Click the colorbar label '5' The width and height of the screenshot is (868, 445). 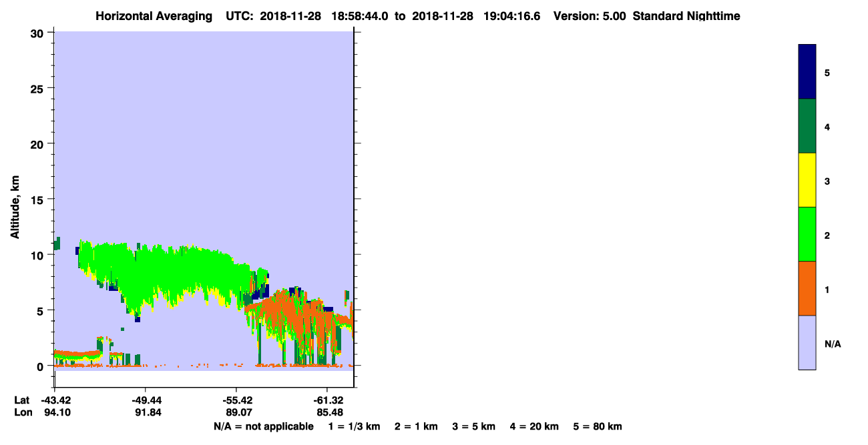click(827, 73)
